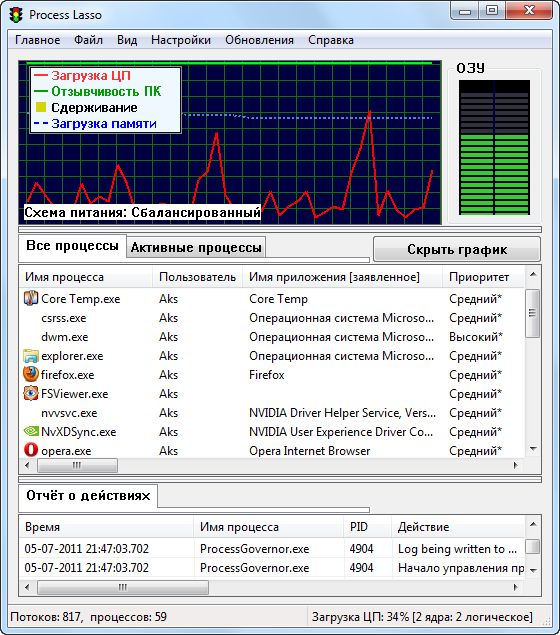560x635 pixels.
Task: Sort log by Имя процесса column header
Action: coord(269,527)
